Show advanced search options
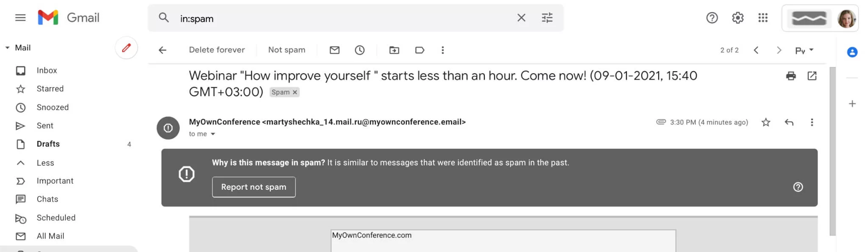Screen dimensions: 868x252 [547, 18]
